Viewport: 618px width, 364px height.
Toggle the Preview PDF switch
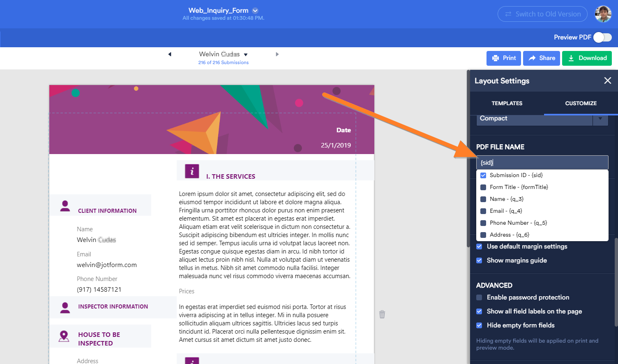602,37
